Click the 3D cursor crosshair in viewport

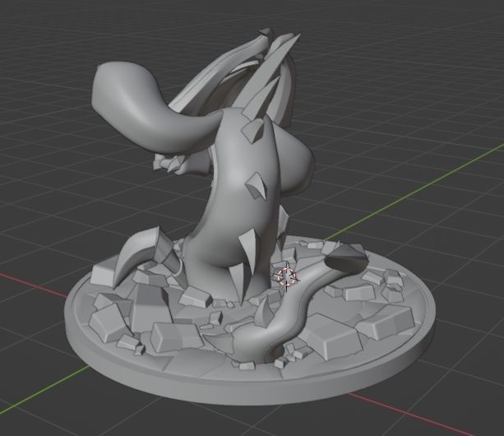(x=286, y=277)
